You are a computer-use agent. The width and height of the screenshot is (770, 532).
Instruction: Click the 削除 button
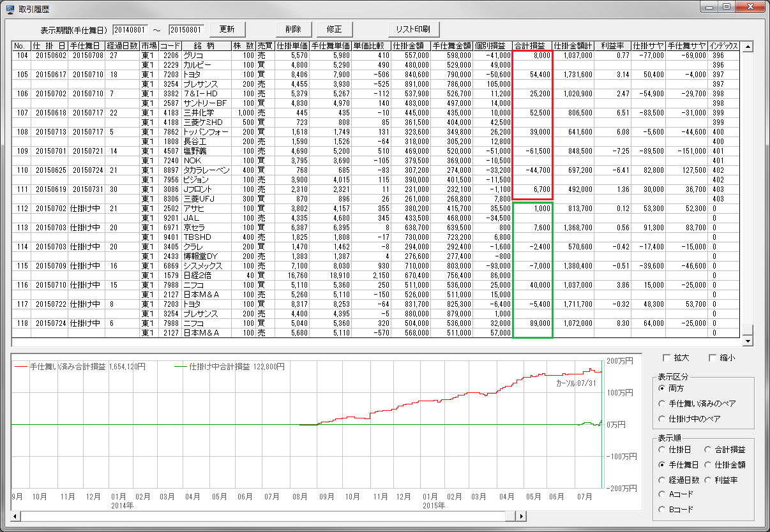(294, 29)
